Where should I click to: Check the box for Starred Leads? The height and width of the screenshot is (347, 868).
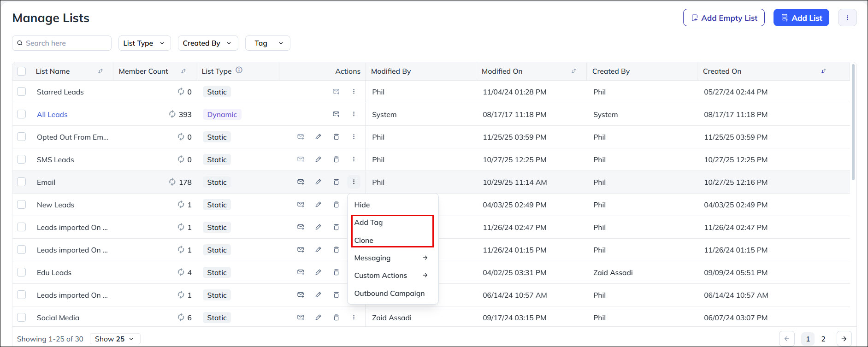point(22,92)
